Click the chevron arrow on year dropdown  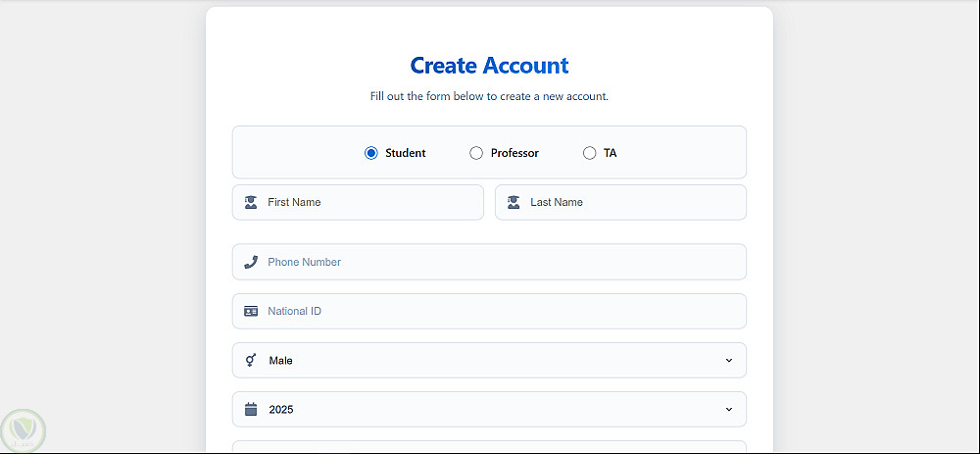point(728,409)
